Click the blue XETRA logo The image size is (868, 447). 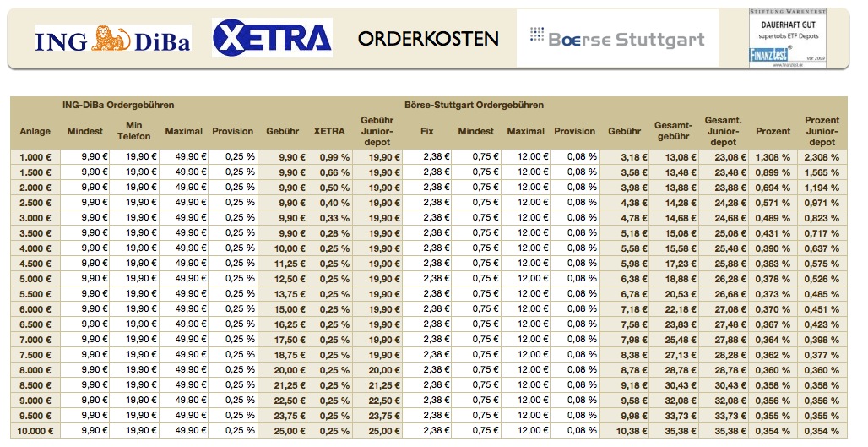(272, 38)
